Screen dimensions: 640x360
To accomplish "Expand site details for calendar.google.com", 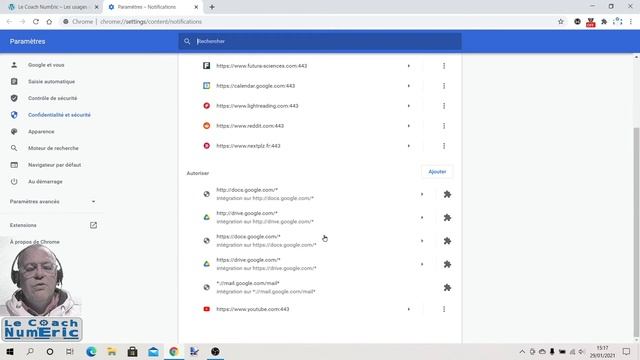I will pyautogui.click(x=409, y=86).
